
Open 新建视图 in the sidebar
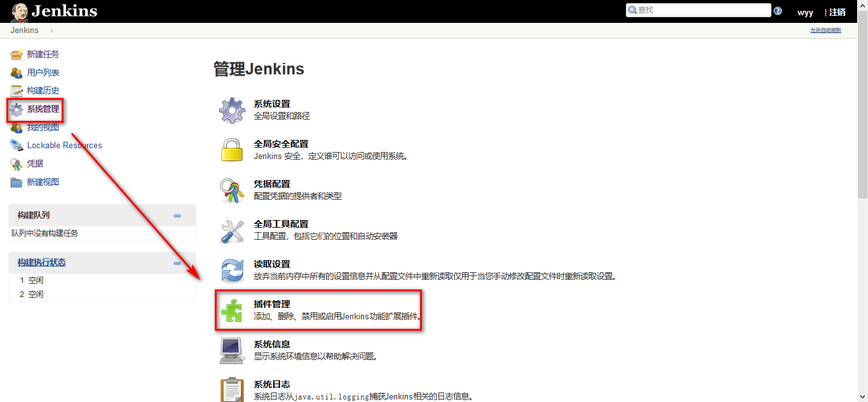tap(43, 182)
